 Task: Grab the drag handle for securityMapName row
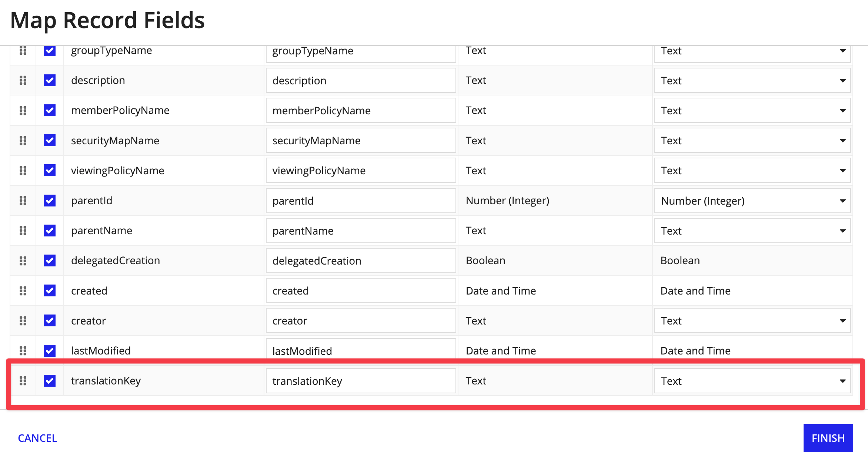pos(23,141)
